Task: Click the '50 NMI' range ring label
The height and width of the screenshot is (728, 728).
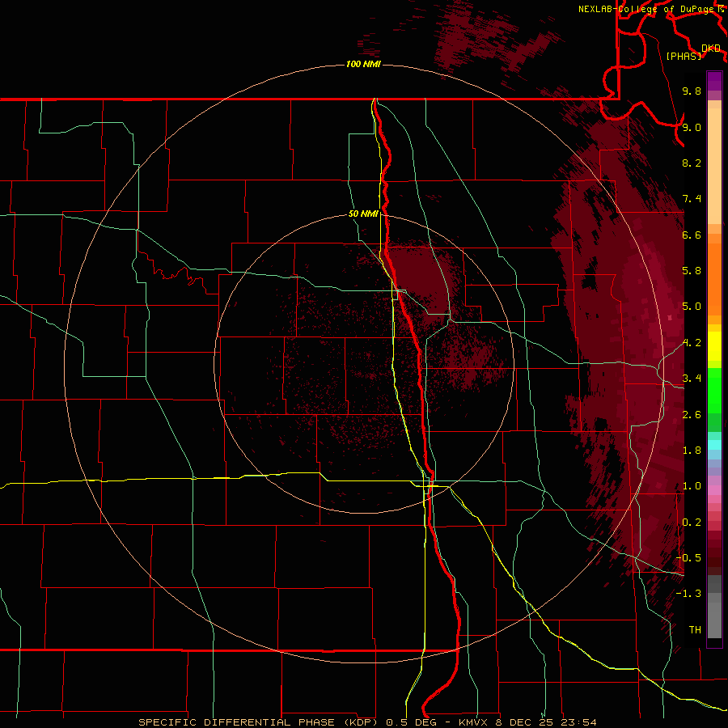Action: click(363, 214)
